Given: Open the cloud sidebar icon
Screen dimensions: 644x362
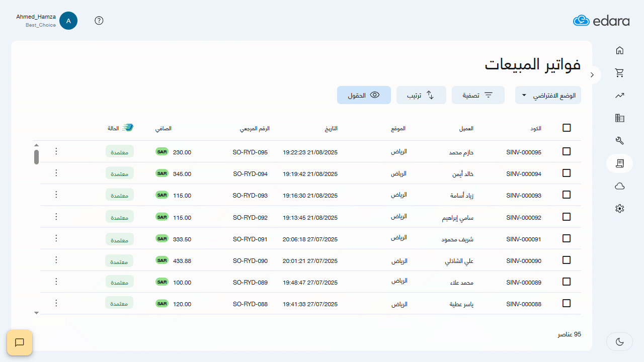Looking at the screenshot, I should pos(620,186).
